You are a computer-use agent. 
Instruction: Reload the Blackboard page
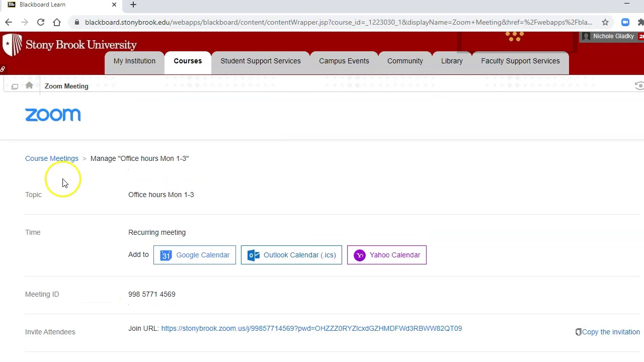pyautogui.click(x=41, y=22)
